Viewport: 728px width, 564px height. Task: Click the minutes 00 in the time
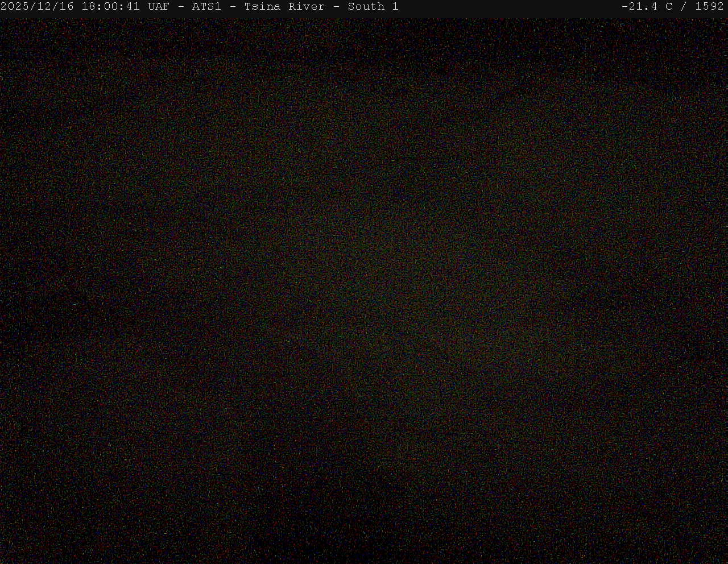click(x=110, y=7)
